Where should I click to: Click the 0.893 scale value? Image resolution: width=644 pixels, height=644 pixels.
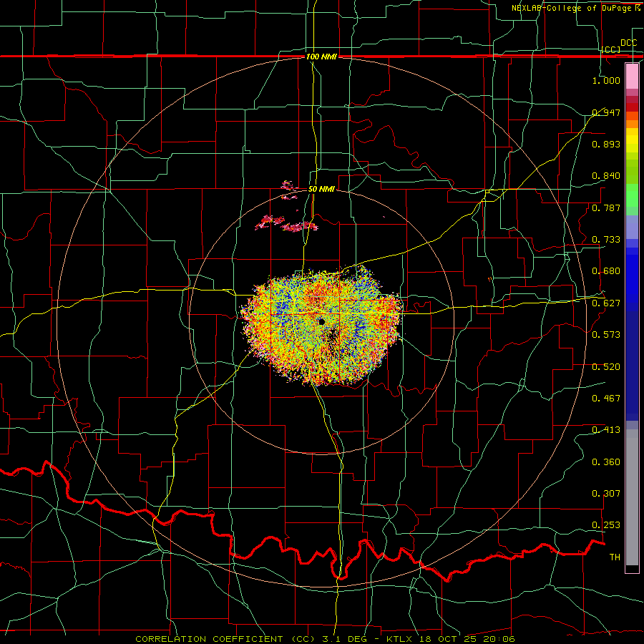606,144
